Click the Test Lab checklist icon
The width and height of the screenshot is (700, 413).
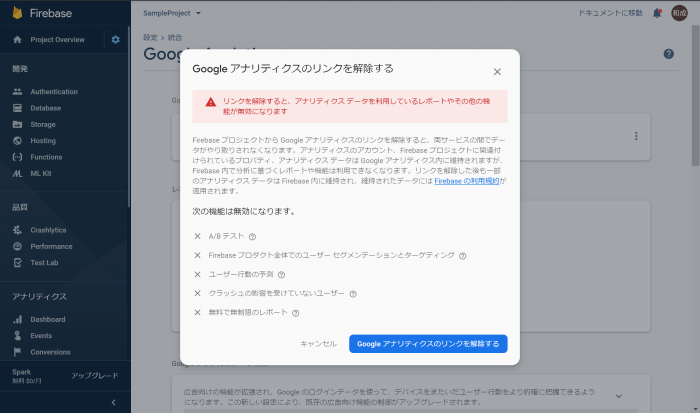tap(17, 263)
